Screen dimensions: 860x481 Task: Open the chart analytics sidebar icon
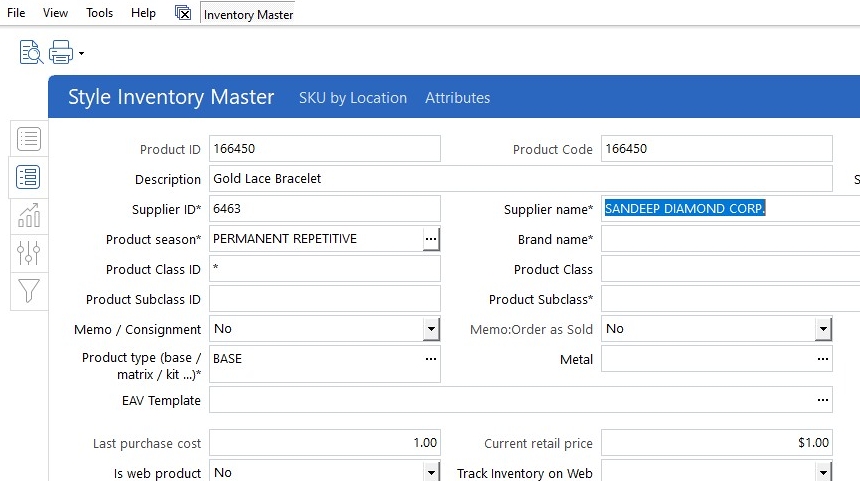coord(29,215)
